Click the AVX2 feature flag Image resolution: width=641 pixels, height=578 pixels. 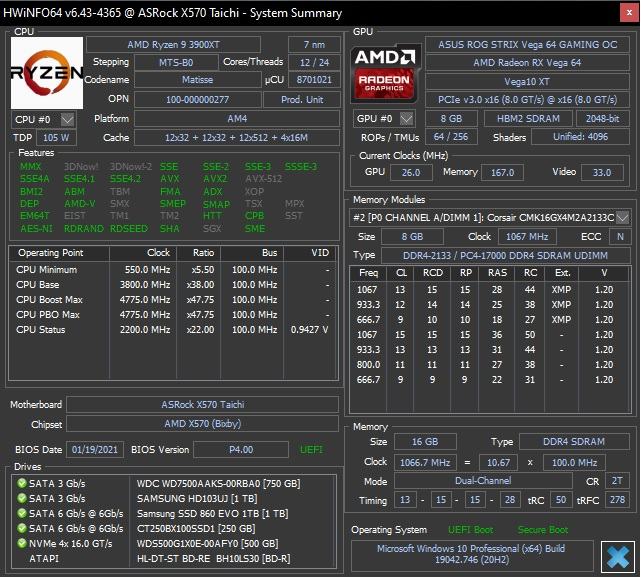215,179
